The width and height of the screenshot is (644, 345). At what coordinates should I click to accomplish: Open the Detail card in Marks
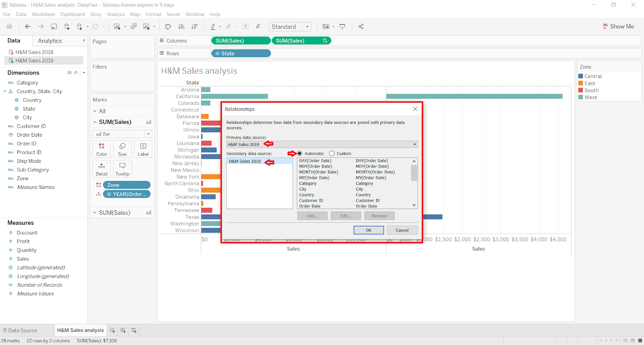pyautogui.click(x=101, y=169)
